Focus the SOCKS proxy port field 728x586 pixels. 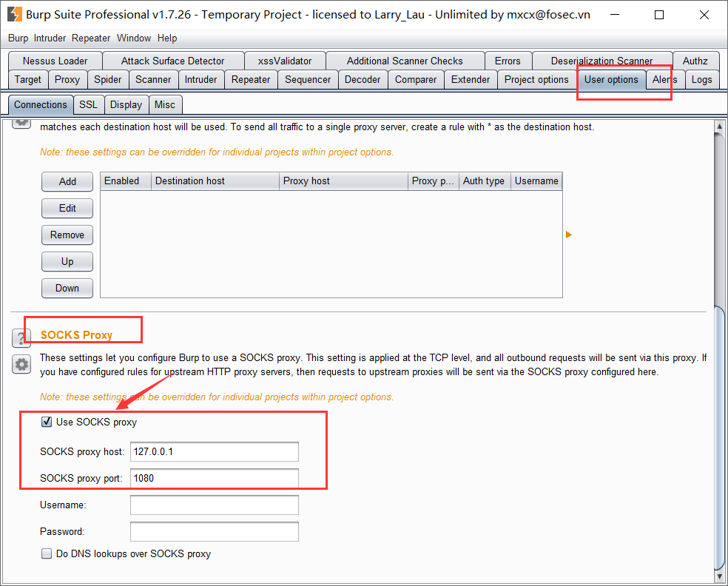click(x=215, y=478)
